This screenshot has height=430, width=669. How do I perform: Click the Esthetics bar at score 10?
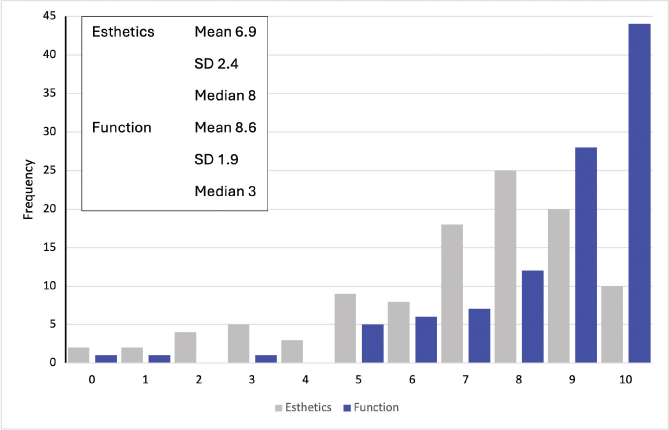click(614, 323)
